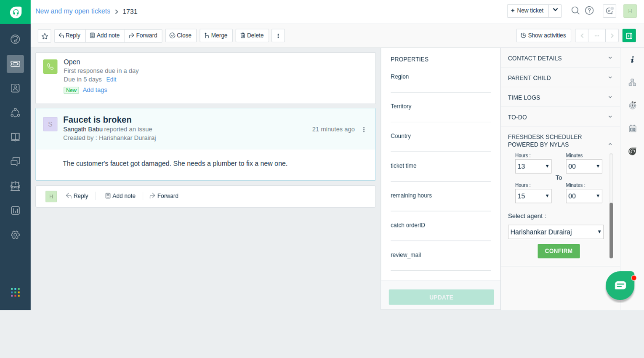Open the Time Logs stopwatch icon
This screenshot has width=644, height=358.
pyautogui.click(x=632, y=105)
